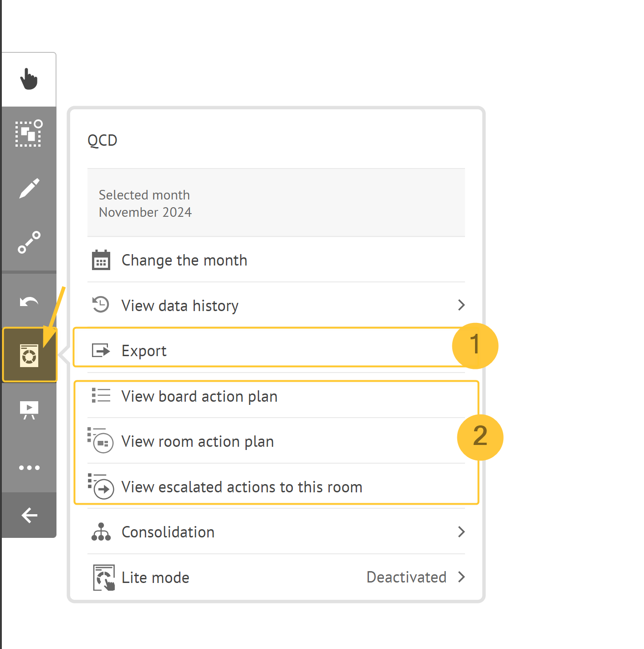Open View room action plan
The width and height of the screenshot is (644, 649).
276,441
